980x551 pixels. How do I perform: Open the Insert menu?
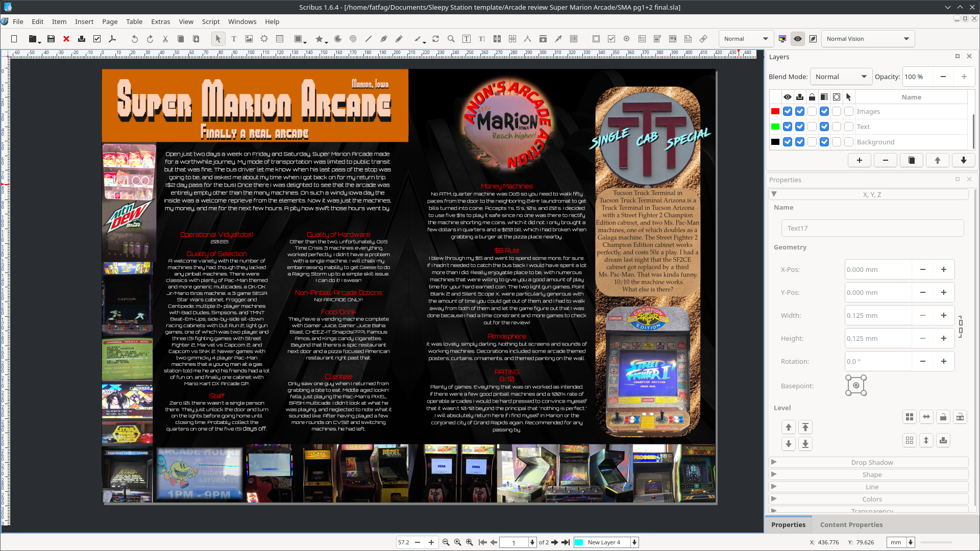(84, 21)
